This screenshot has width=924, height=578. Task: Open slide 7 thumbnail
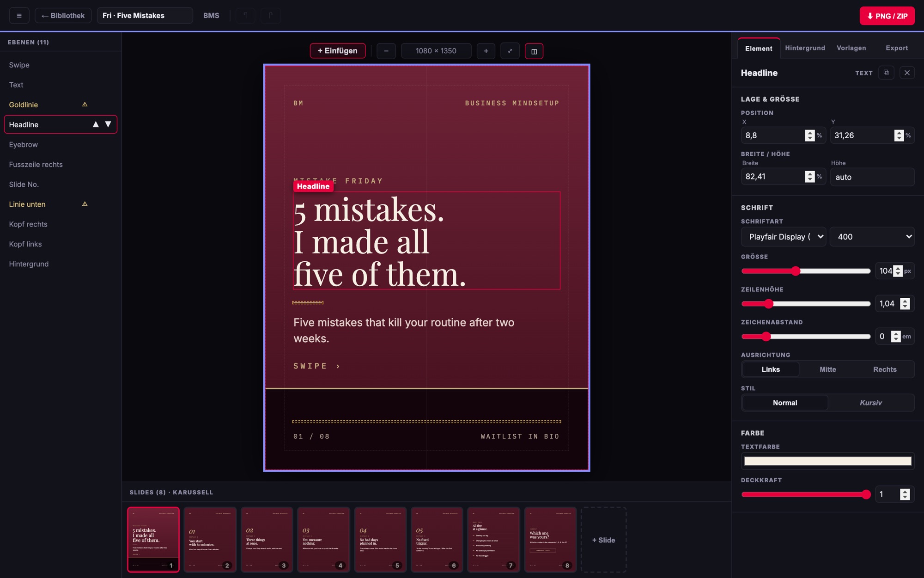click(x=493, y=540)
